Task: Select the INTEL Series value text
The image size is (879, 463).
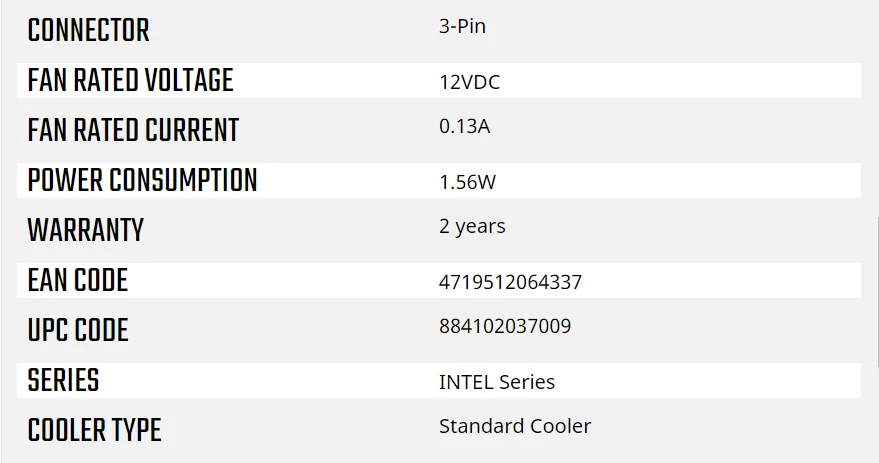Action: [496, 383]
